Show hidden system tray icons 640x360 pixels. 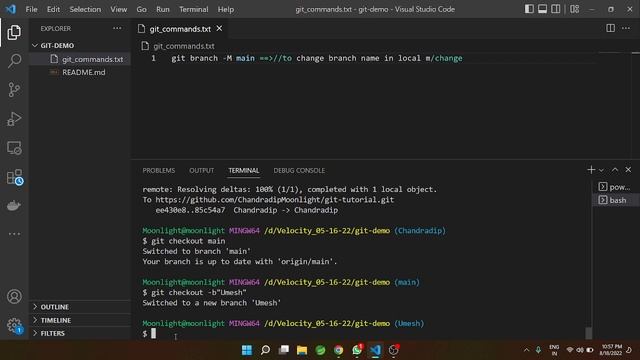tap(526, 350)
